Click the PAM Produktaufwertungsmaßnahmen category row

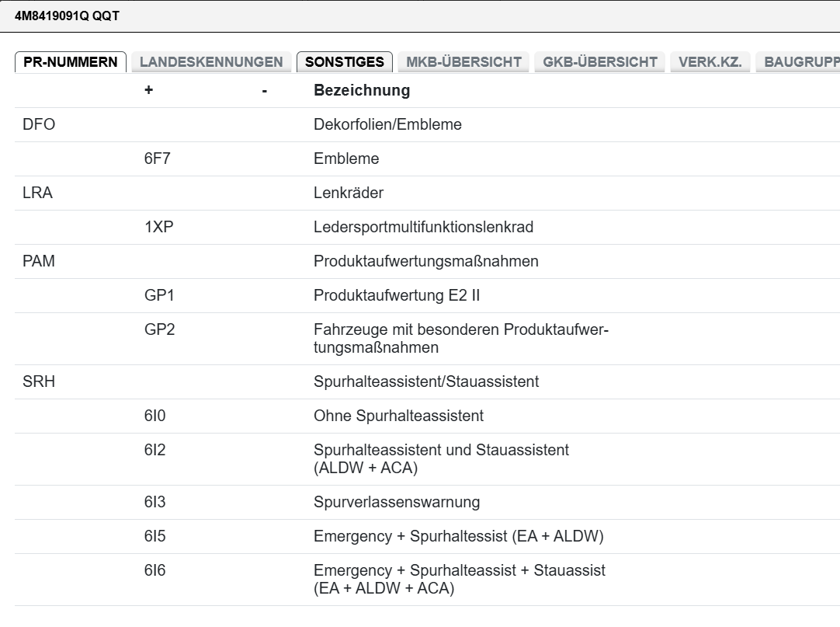click(x=425, y=262)
